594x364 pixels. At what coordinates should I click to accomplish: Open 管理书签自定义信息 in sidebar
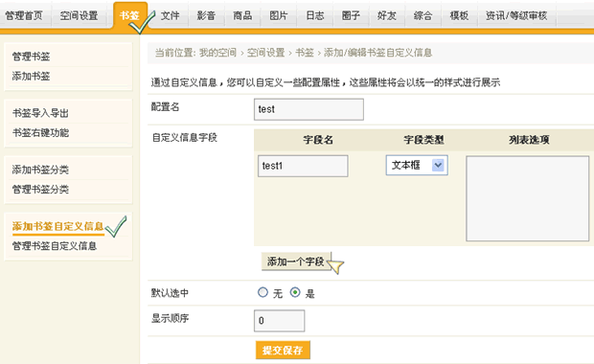(x=55, y=246)
